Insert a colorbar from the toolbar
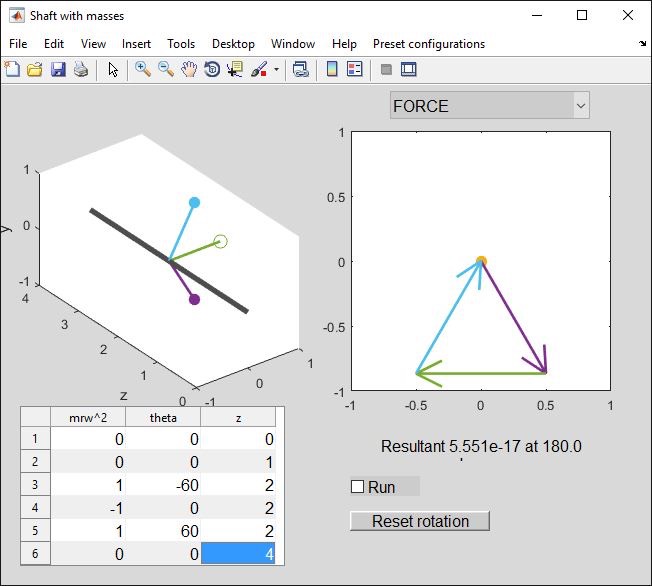 point(332,69)
